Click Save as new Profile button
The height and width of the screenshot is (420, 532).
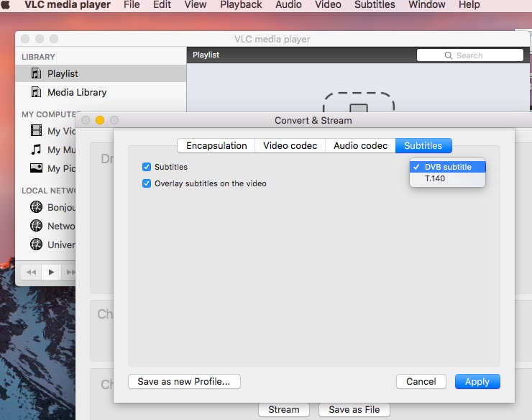(184, 382)
